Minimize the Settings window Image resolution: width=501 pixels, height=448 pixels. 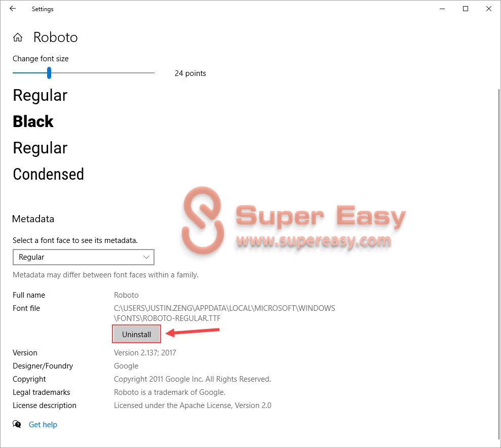pyautogui.click(x=442, y=9)
